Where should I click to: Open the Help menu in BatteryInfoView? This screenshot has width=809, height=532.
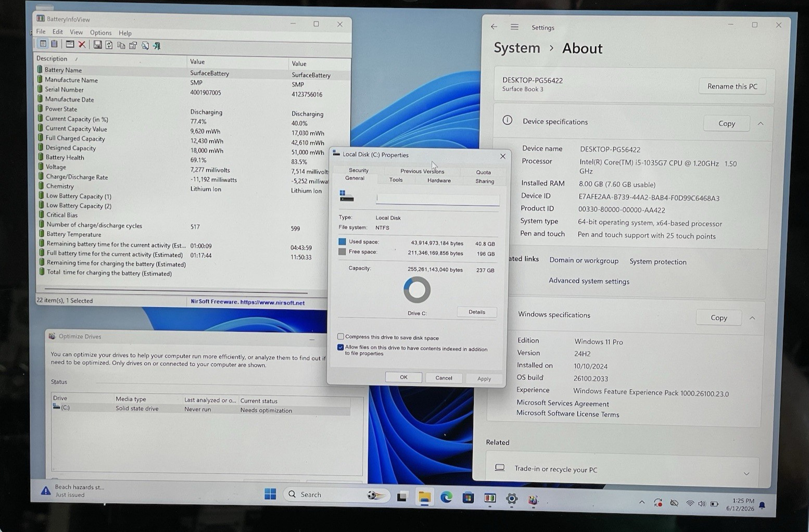(125, 33)
